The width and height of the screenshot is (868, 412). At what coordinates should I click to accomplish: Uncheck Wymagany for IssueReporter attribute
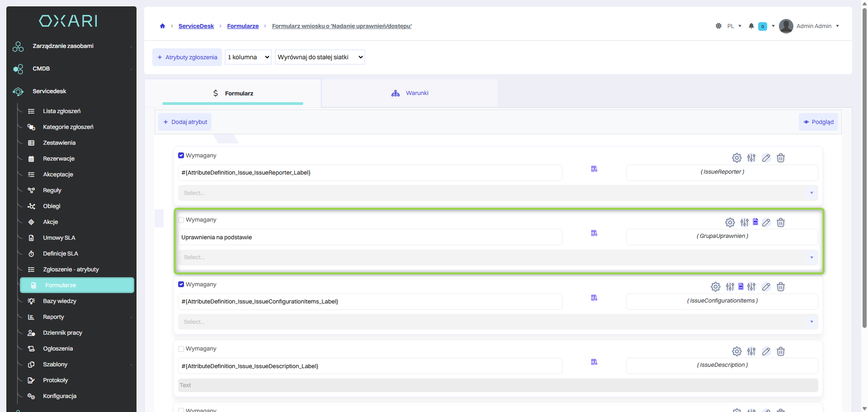click(x=181, y=156)
